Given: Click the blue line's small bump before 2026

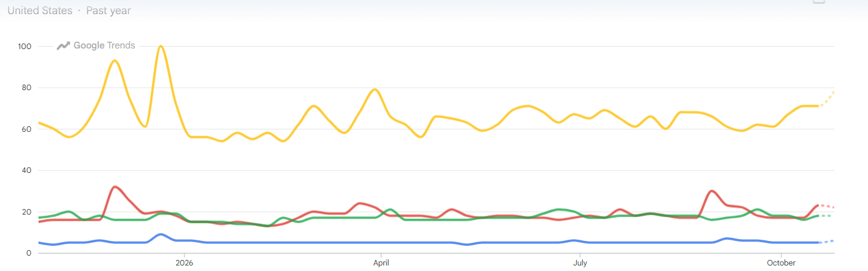Looking at the screenshot, I should [x=161, y=234].
